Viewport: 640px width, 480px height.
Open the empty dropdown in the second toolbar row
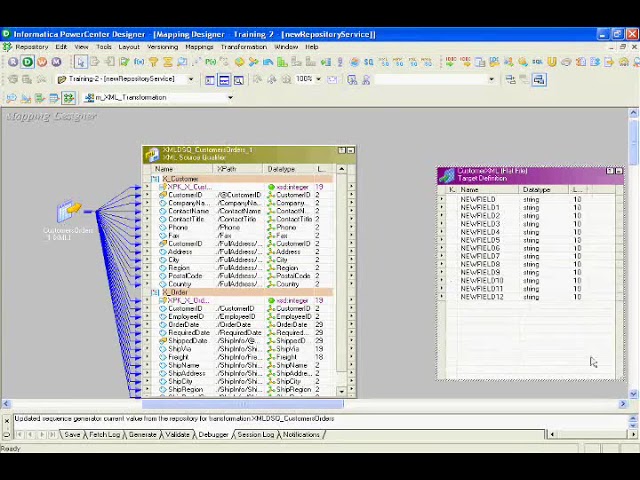click(x=491, y=79)
